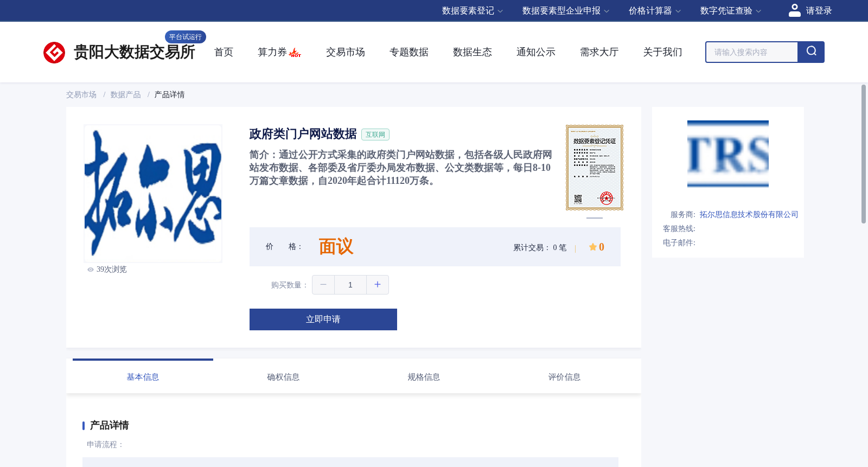Image resolution: width=868 pixels, height=467 pixels.
Task: Expand the 数据要素登记 dropdown
Action: (473, 11)
